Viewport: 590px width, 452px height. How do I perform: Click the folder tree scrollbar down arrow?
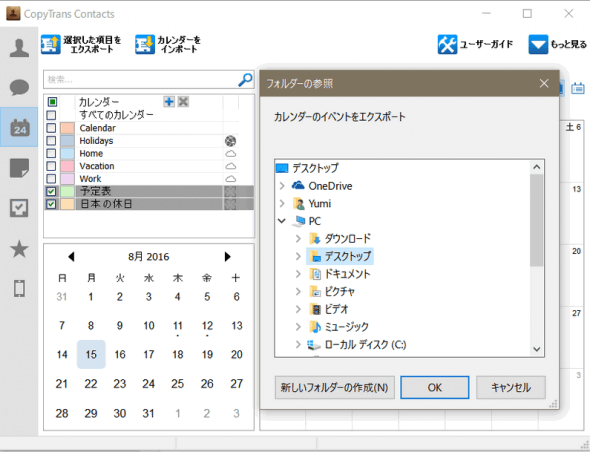537,349
